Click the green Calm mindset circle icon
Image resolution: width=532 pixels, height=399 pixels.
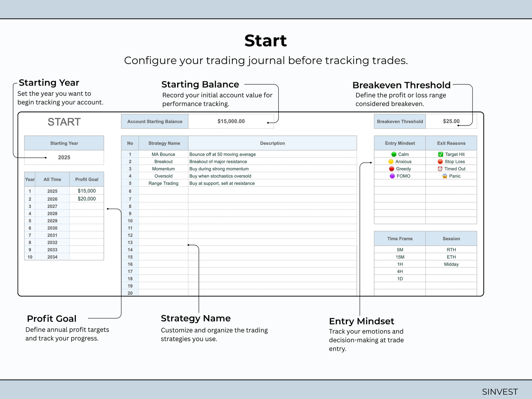click(394, 154)
